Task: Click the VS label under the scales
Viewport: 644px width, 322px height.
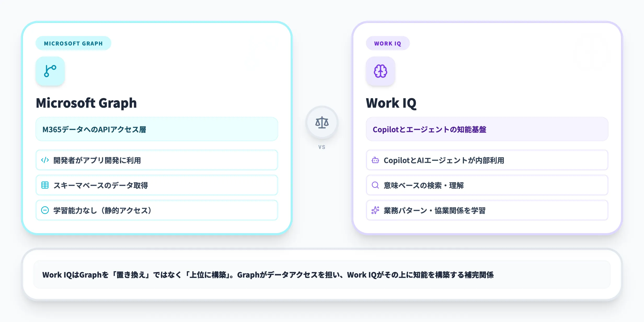Action: [322, 147]
